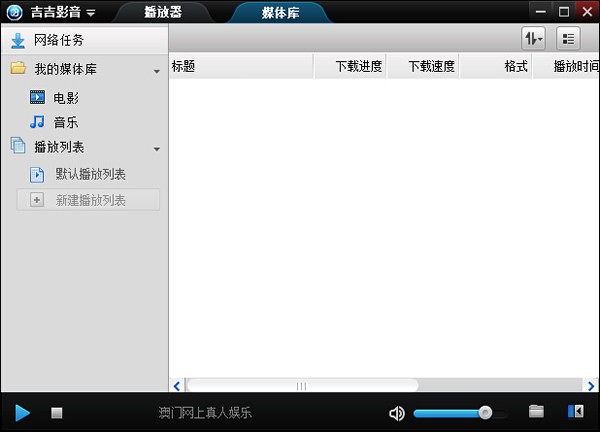The image size is (600, 432).
Task: Click the 澳门网上真人娱乐 link text
Action: (x=205, y=413)
